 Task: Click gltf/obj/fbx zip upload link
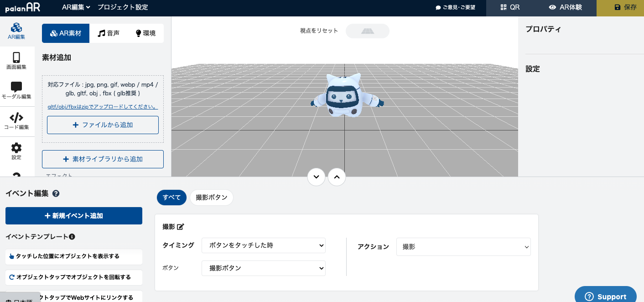point(103,107)
